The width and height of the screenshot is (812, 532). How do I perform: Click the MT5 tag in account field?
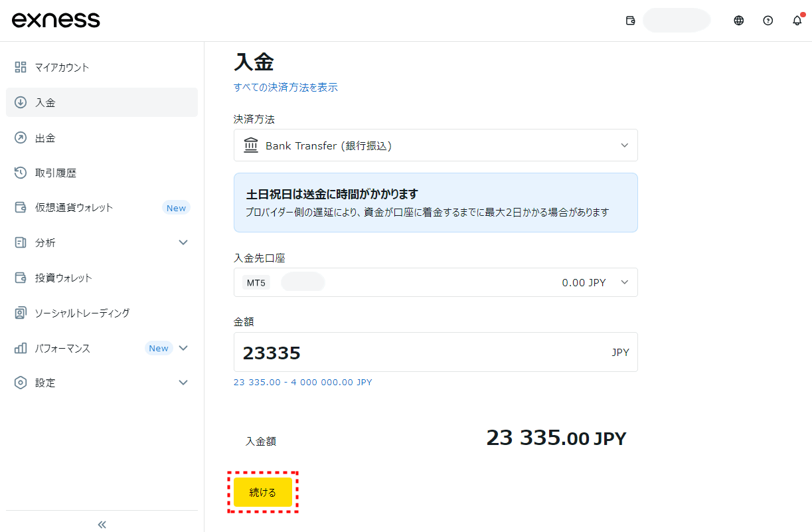coord(256,282)
